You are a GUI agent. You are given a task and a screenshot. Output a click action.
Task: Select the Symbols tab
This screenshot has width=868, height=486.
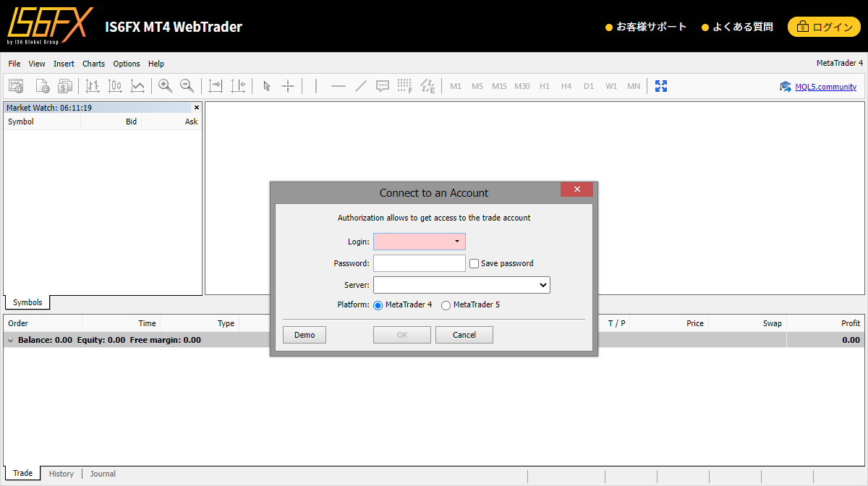[27, 302]
